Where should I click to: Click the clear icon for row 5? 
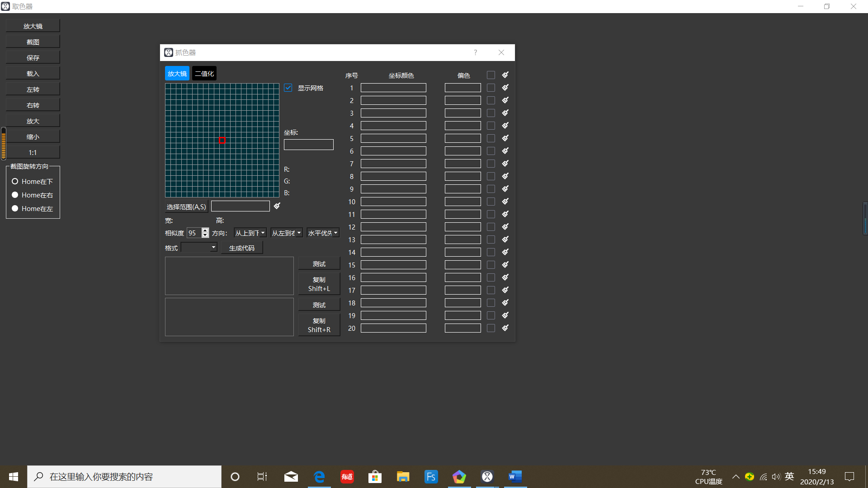pyautogui.click(x=505, y=138)
